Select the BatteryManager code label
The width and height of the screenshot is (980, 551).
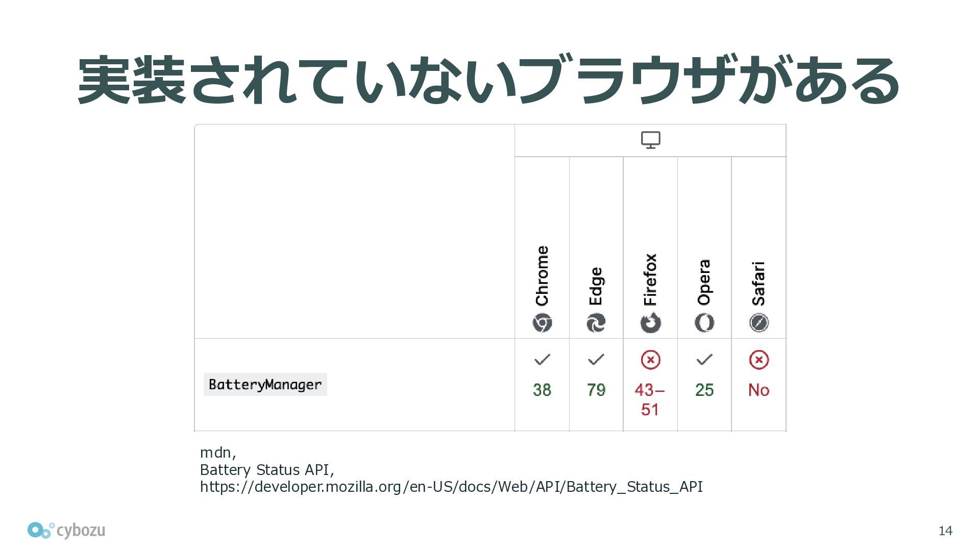pyautogui.click(x=265, y=384)
